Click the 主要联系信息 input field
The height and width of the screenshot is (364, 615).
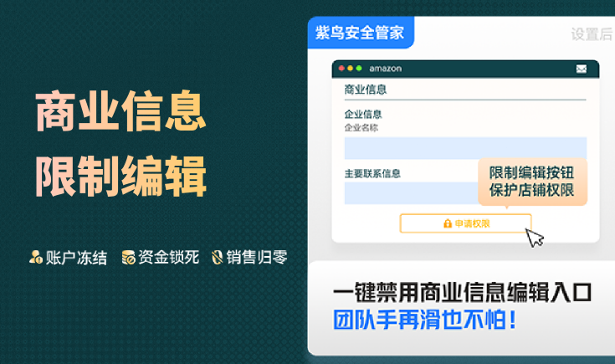coord(411,193)
